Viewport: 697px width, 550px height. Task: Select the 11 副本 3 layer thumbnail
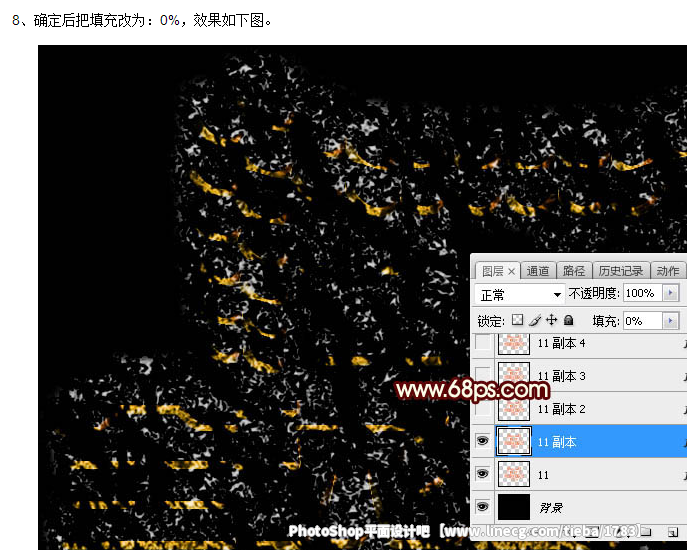514,376
